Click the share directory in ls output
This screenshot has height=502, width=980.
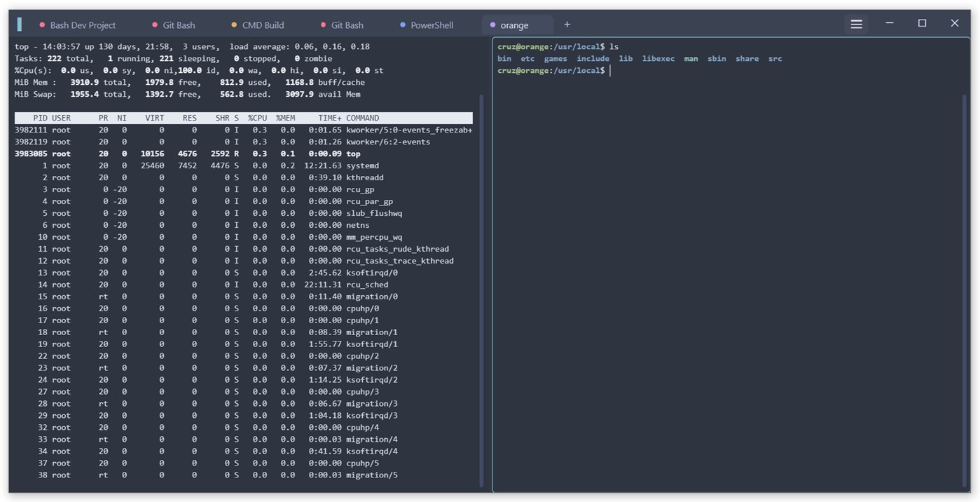(x=747, y=59)
